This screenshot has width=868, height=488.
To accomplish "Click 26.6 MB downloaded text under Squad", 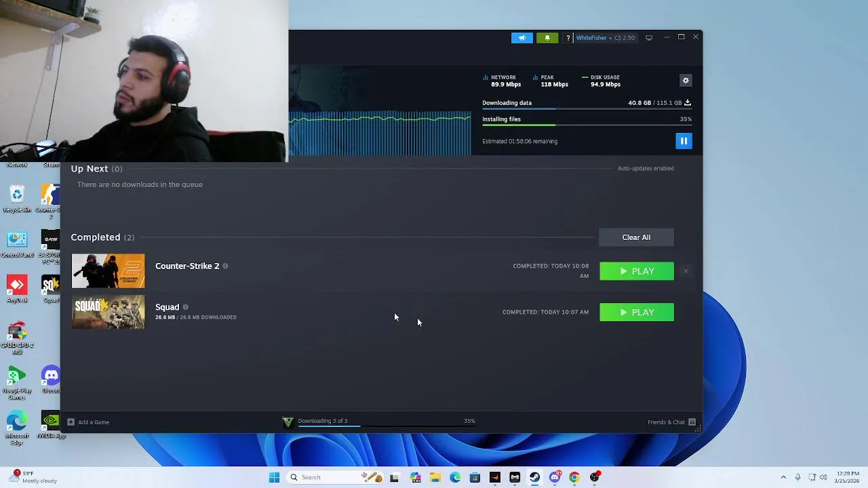I will pyautogui.click(x=196, y=317).
